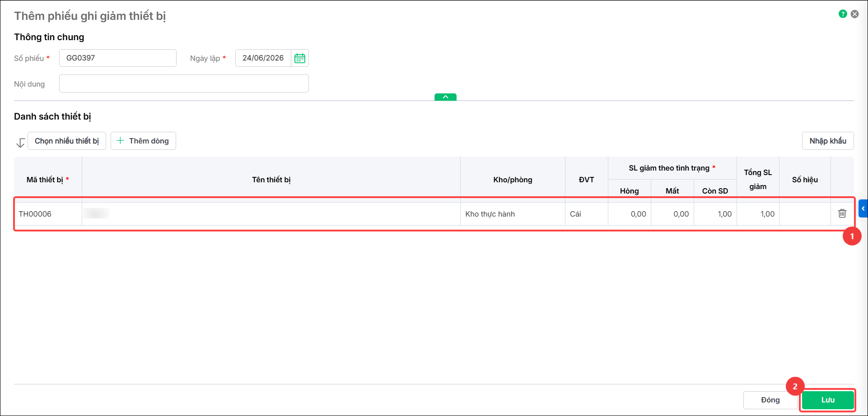Click the Nhập khẩu import button
The height and width of the screenshot is (416, 868).
(x=828, y=141)
